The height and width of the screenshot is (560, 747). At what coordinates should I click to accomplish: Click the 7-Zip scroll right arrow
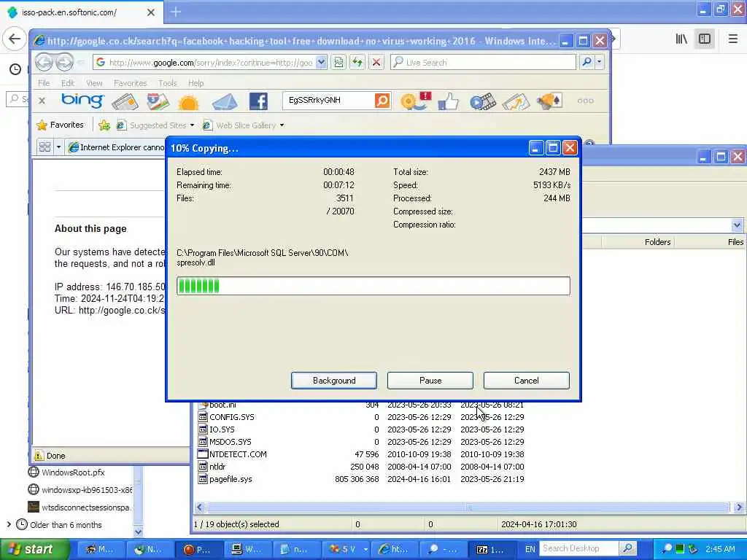(x=739, y=507)
